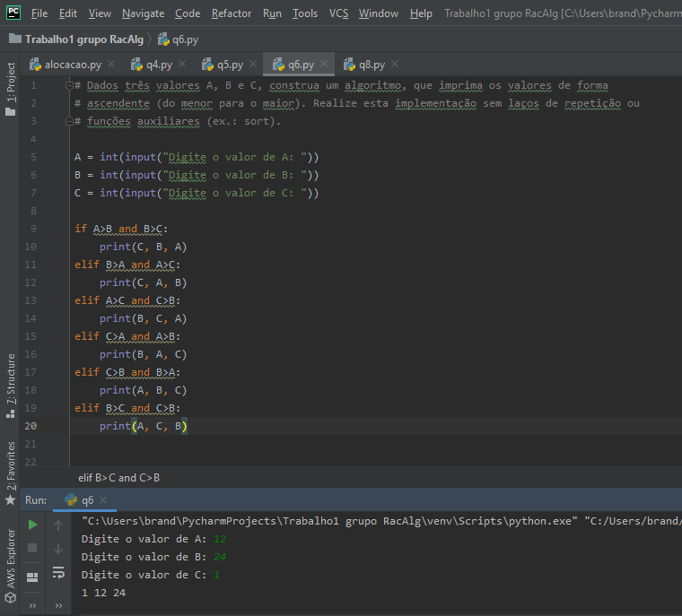Click the Stop process square icon
Screen dimensions: 682x616
(x=32, y=548)
